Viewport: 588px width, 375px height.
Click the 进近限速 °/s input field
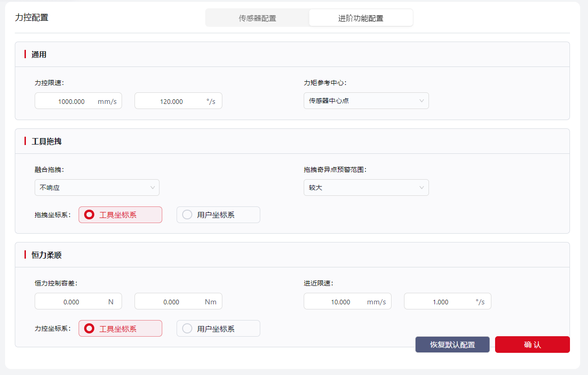(x=440, y=302)
